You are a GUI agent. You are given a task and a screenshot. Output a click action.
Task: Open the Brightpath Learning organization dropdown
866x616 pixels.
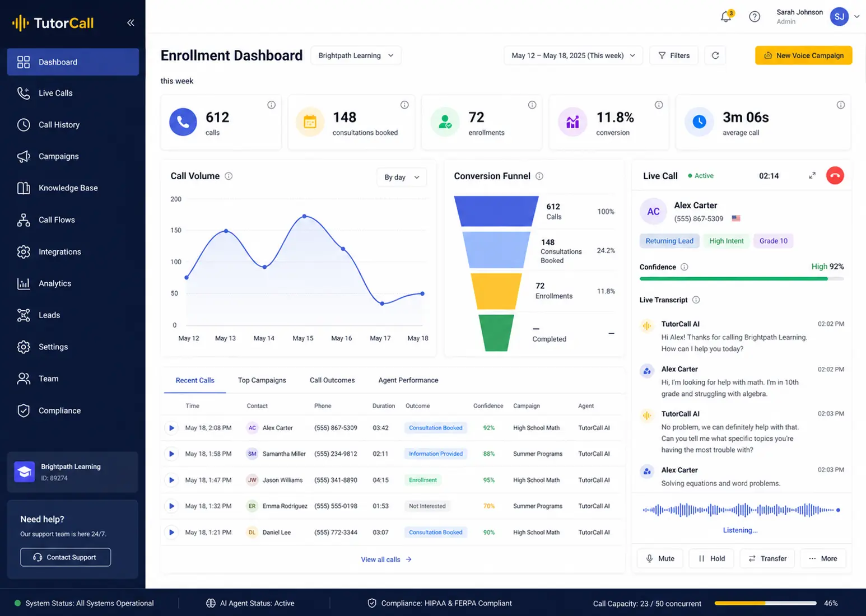point(356,55)
